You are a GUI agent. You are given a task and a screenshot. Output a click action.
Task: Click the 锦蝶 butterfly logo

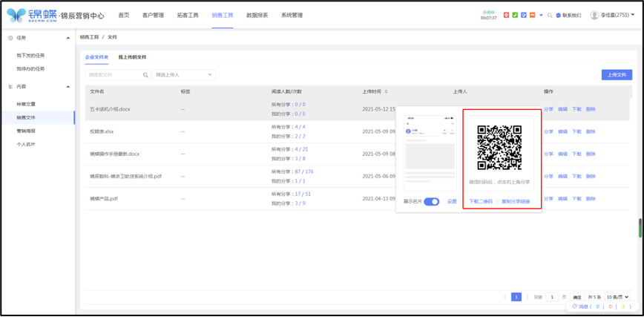pos(16,15)
